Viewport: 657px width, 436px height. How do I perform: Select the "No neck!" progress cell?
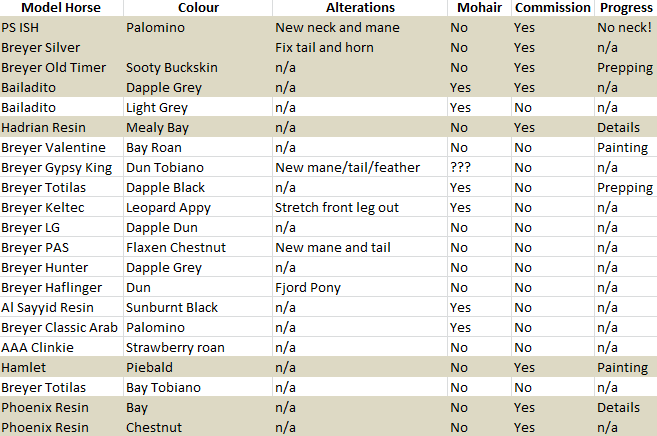[x=624, y=28]
